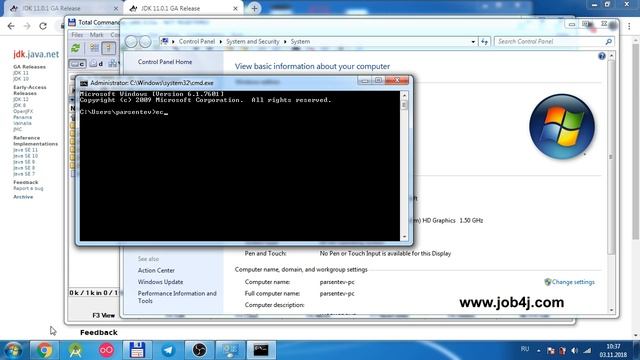Reload the page in Chrome
The height and width of the screenshot is (360, 640).
tap(43, 26)
